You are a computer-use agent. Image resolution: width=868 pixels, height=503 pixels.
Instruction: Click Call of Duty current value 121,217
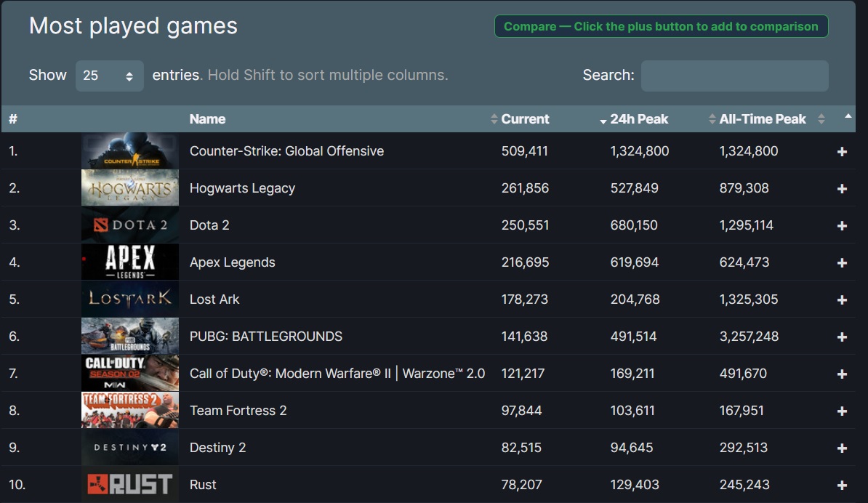tap(523, 374)
